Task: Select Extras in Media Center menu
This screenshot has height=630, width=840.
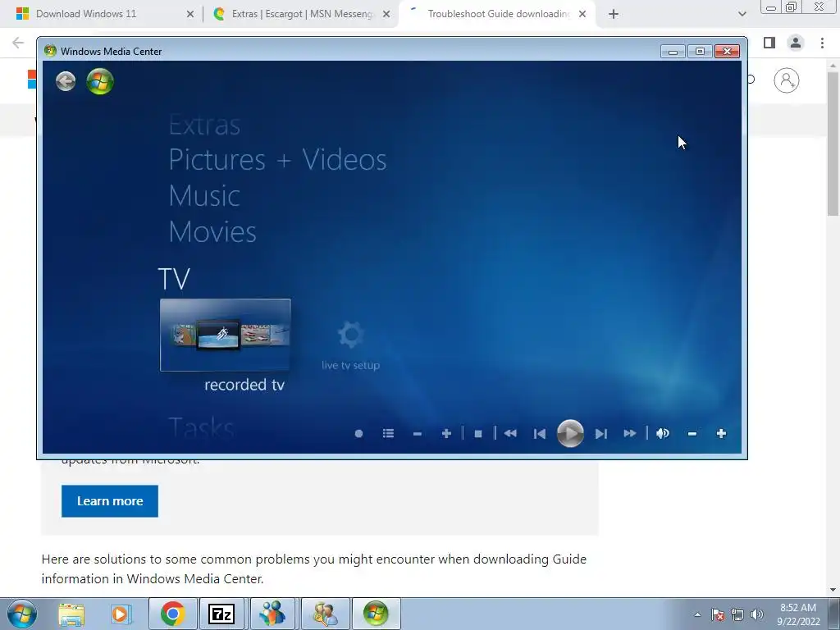Action: pos(204,125)
